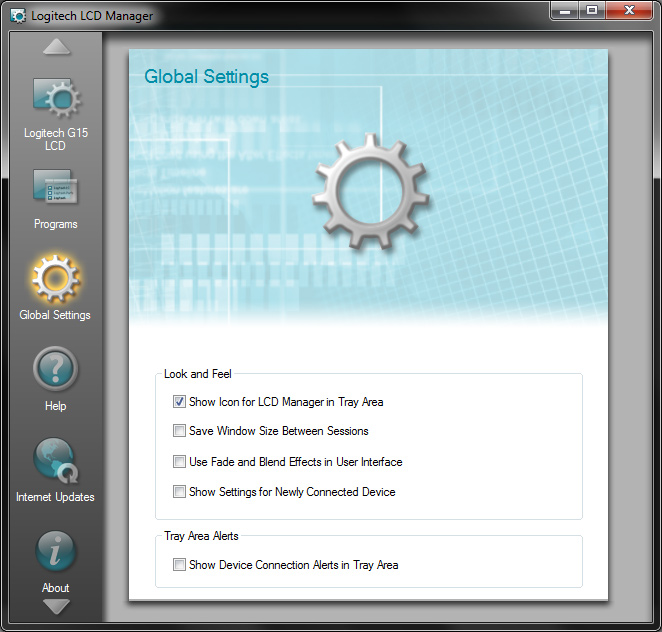Click the Internet Updates label
This screenshot has width=662, height=632.
pos(55,497)
